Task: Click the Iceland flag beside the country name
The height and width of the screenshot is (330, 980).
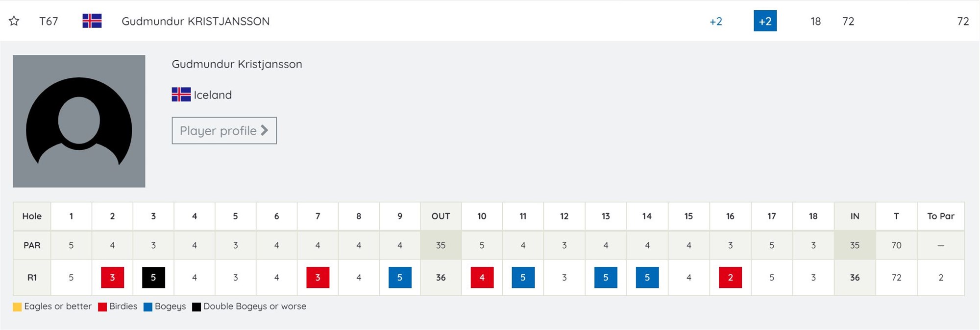Action: click(x=181, y=94)
